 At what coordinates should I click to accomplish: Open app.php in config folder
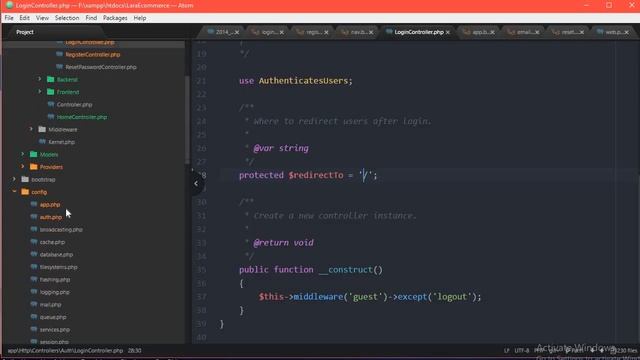point(50,204)
